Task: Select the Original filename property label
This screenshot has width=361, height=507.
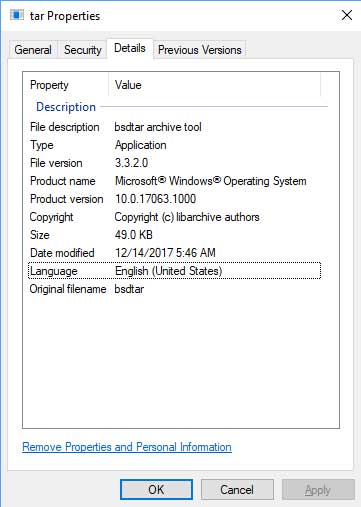Action: [x=68, y=289]
